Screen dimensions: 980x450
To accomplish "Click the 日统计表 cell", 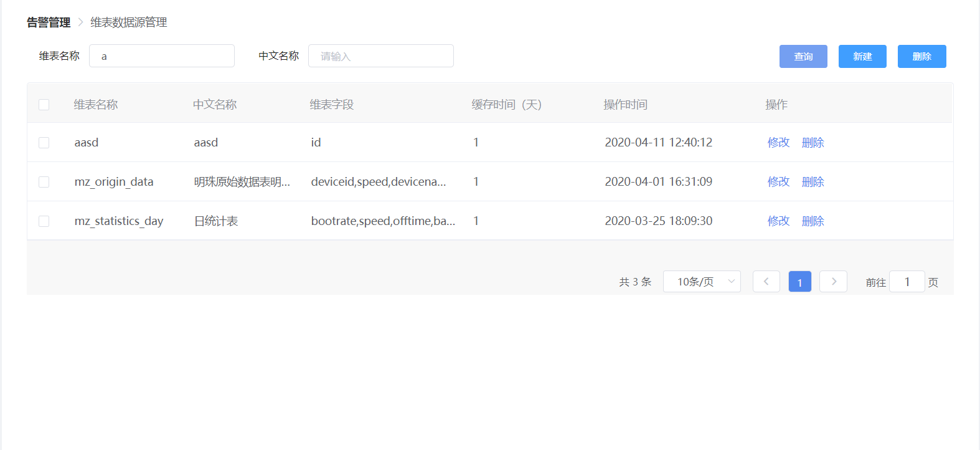I will point(216,221).
